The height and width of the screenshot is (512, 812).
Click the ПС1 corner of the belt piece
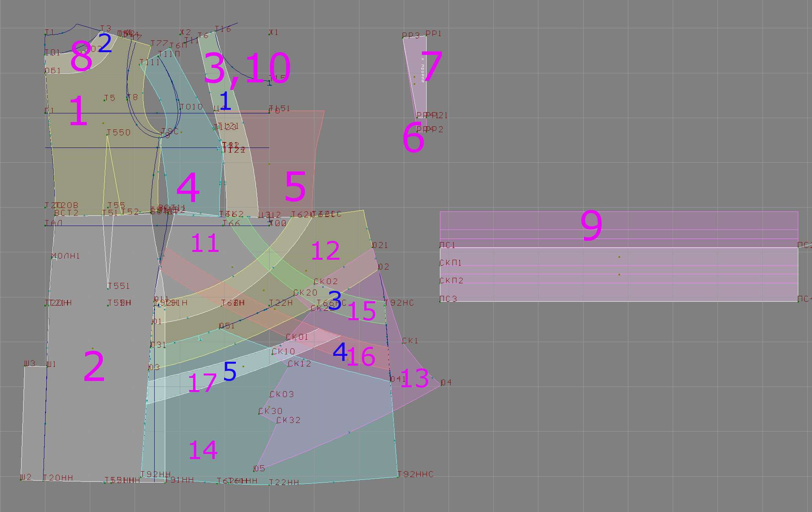coord(440,248)
